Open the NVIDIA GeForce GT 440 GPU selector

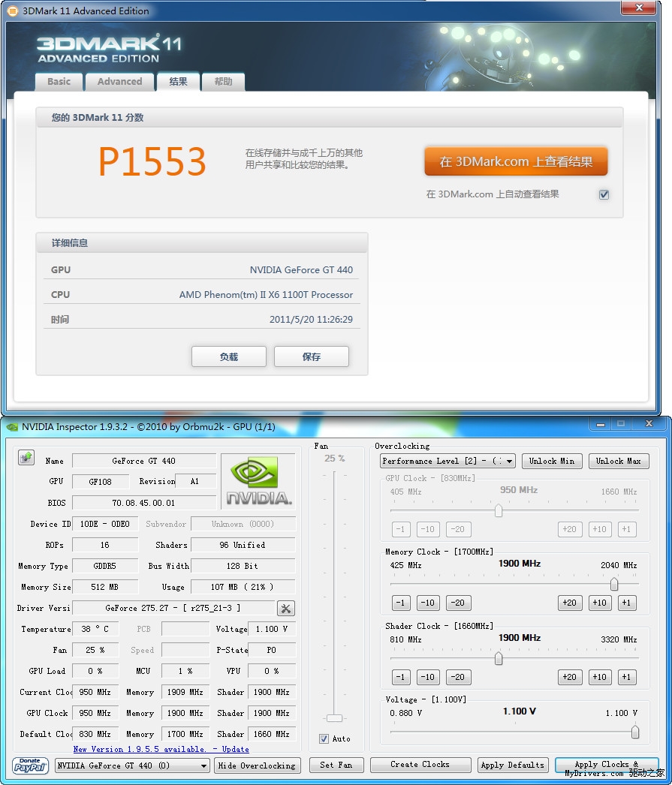pos(131,765)
